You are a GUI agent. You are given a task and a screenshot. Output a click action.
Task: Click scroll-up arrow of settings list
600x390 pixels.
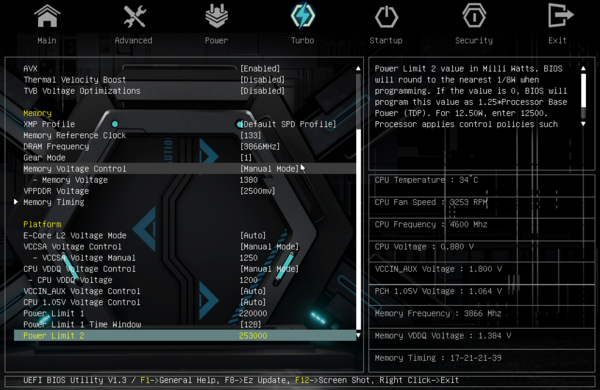pyautogui.click(x=358, y=69)
